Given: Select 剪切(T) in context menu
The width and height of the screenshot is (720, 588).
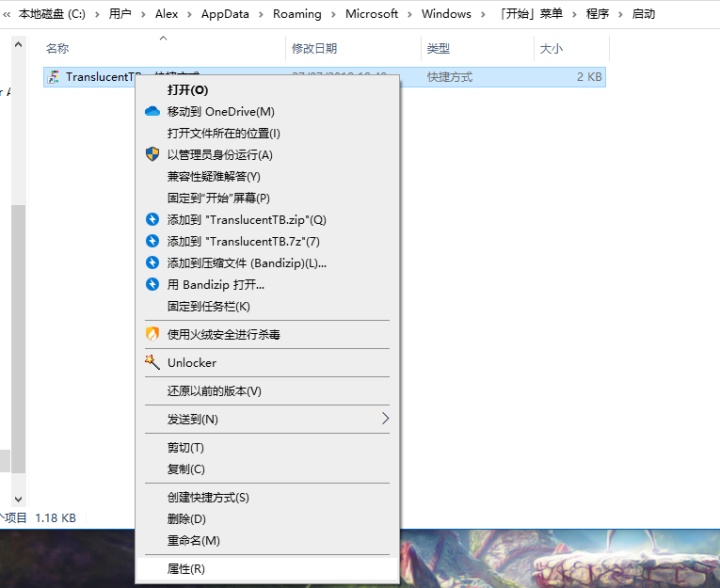Looking at the screenshot, I should tap(267, 448).
